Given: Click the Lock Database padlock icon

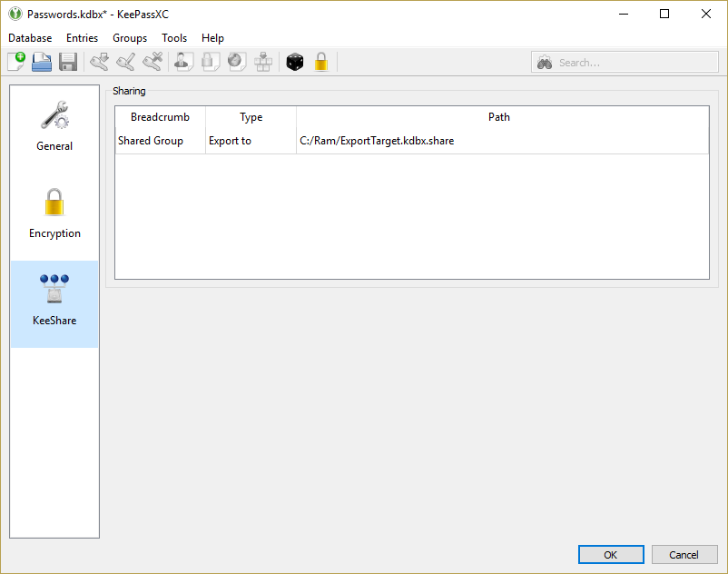Looking at the screenshot, I should pos(320,62).
